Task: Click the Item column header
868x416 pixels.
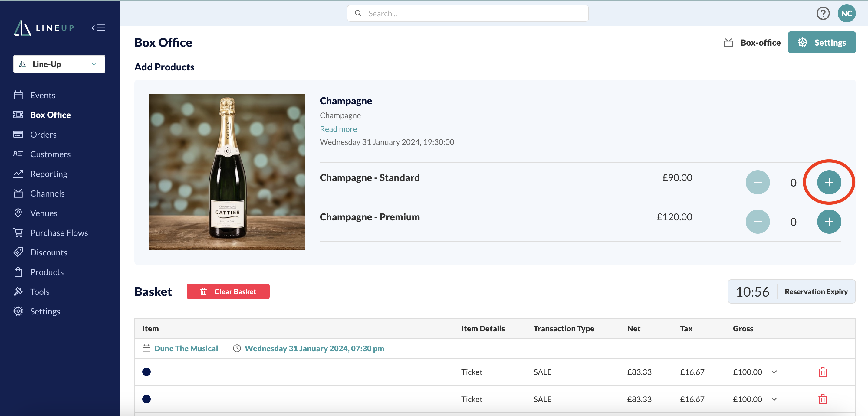Action: (x=150, y=329)
